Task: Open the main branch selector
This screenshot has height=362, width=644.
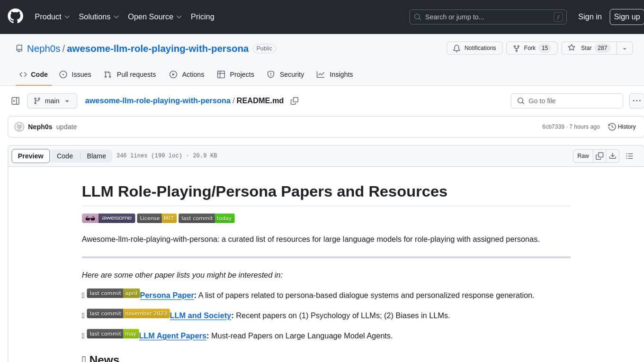Action: pos(52,101)
